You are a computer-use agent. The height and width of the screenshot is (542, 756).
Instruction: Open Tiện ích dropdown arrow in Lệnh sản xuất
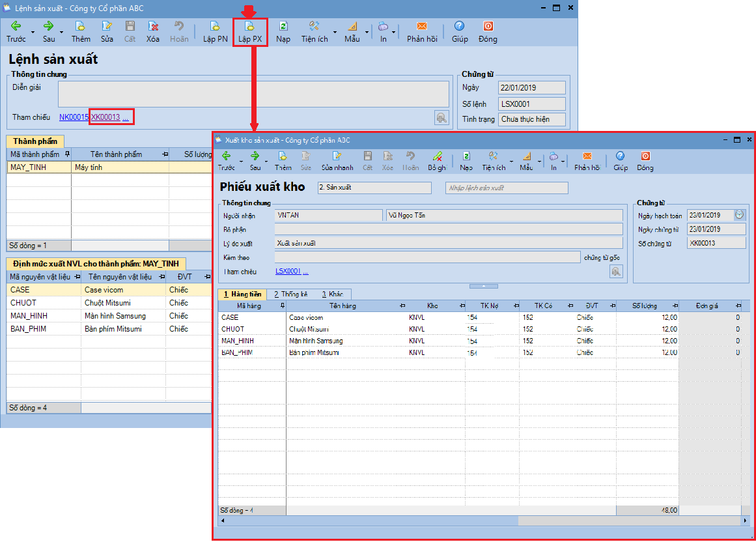[x=335, y=32]
